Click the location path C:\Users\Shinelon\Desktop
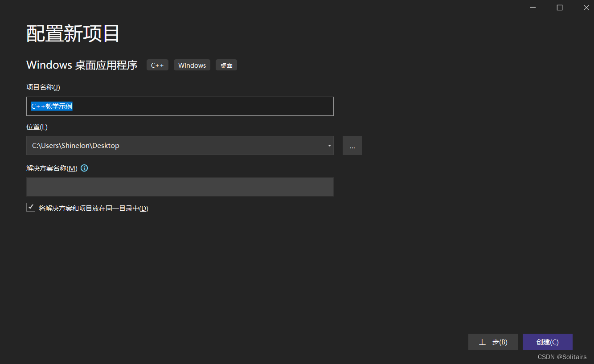Image resolution: width=594 pixels, height=364 pixels. click(76, 146)
